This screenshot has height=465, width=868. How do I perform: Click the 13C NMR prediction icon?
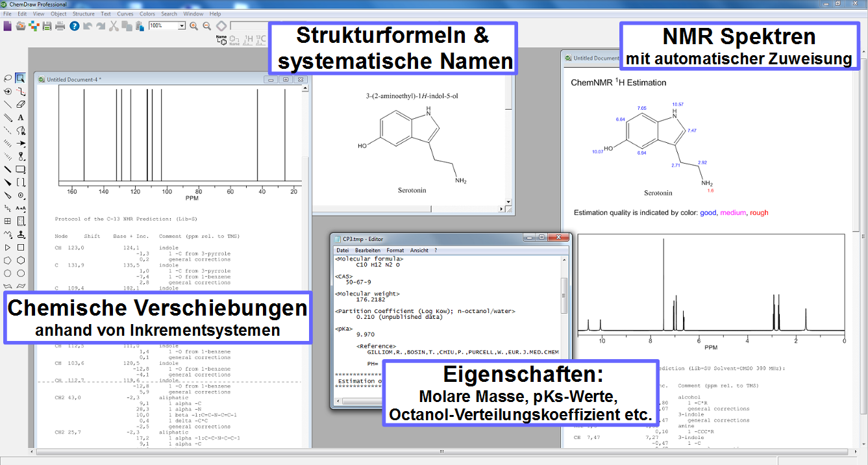click(261, 40)
